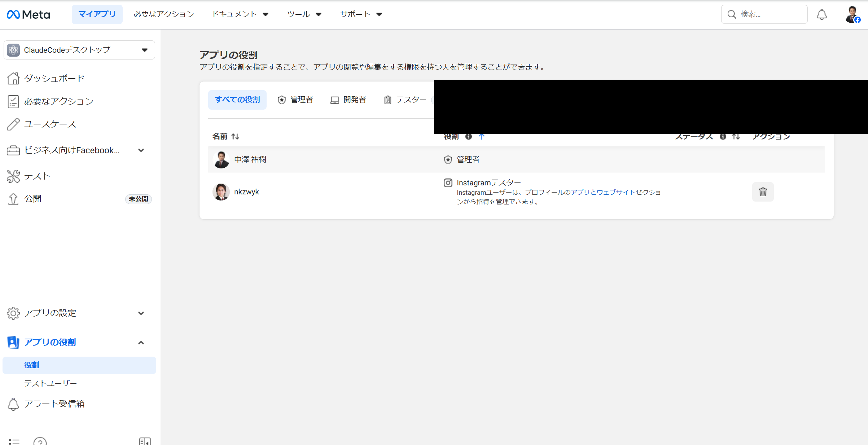Image resolution: width=868 pixels, height=445 pixels.
Task: Open テストユーザー sidebar sub-item
Action: (x=51, y=383)
